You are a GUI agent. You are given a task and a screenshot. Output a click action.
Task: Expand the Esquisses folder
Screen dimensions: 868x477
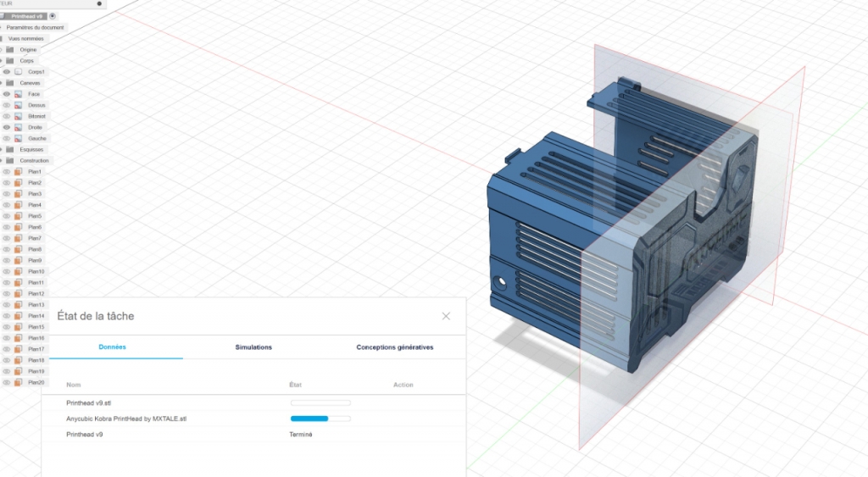coord(2,149)
